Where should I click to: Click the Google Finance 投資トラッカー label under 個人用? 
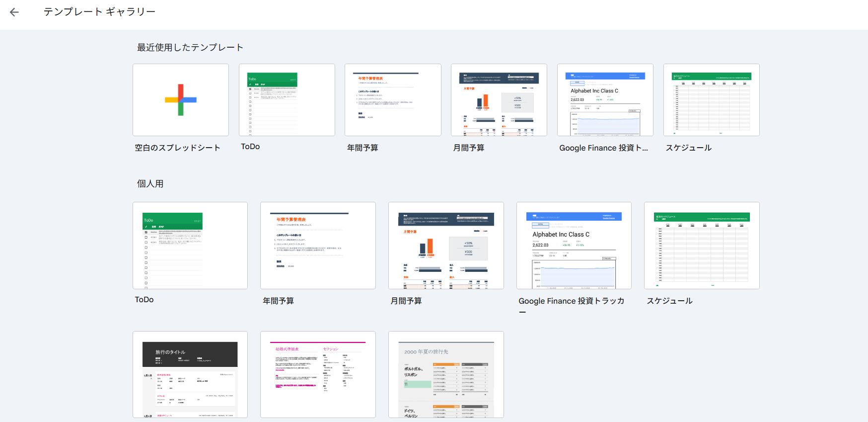[x=571, y=301]
